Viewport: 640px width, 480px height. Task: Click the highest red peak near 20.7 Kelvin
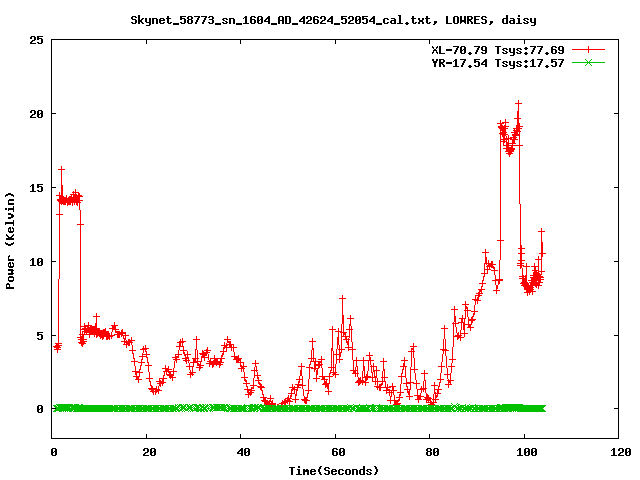coord(518,103)
